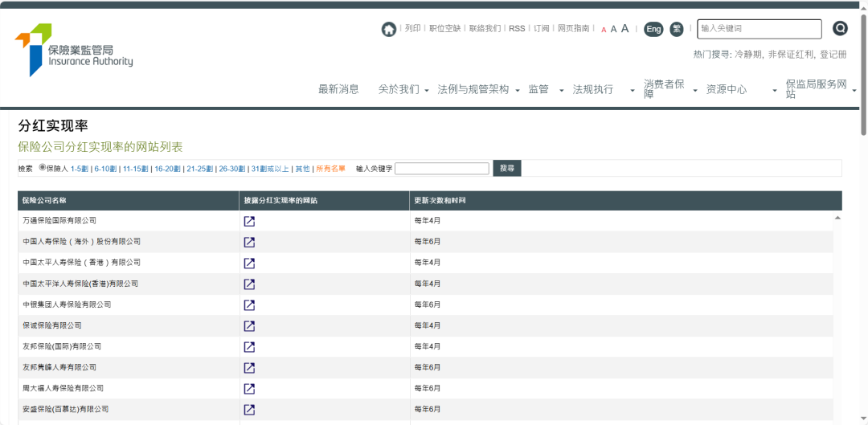
Task: Open external link for 中国太平人寿保险（香港）有限公司
Action: click(x=250, y=264)
